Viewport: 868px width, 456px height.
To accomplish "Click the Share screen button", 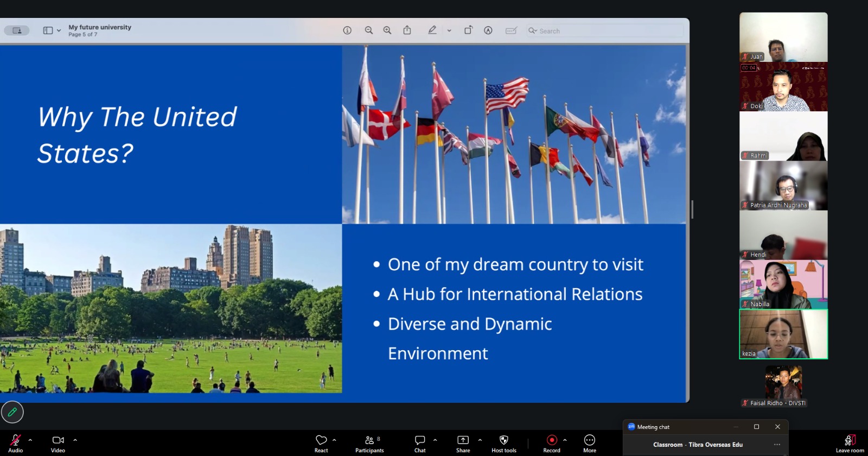I will click(463, 443).
